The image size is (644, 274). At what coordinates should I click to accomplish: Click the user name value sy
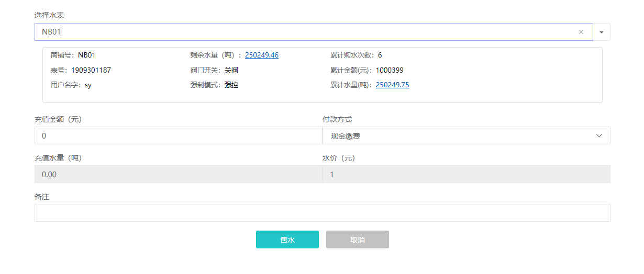pos(88,85)
